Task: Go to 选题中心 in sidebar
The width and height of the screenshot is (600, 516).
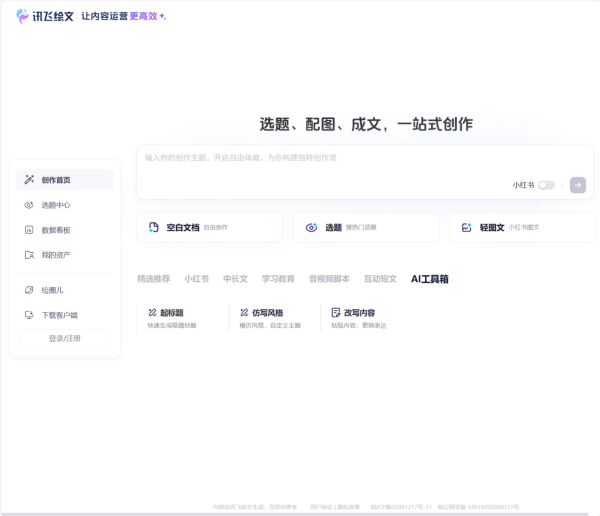Action: (65, 205)
